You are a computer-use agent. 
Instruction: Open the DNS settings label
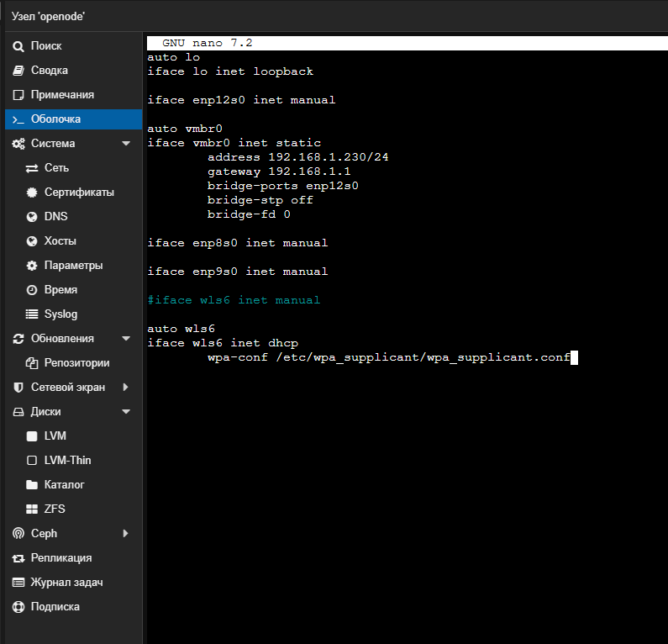[55, 217]
